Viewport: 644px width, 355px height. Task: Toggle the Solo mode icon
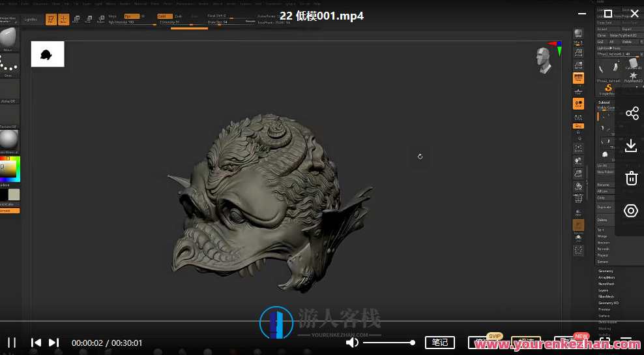click(x=578, y=238)
